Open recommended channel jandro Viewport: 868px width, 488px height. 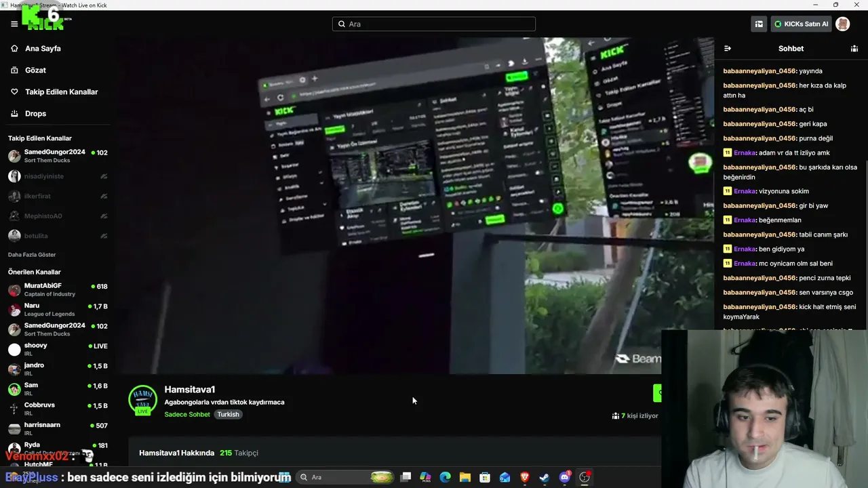[x=58, y=369]
